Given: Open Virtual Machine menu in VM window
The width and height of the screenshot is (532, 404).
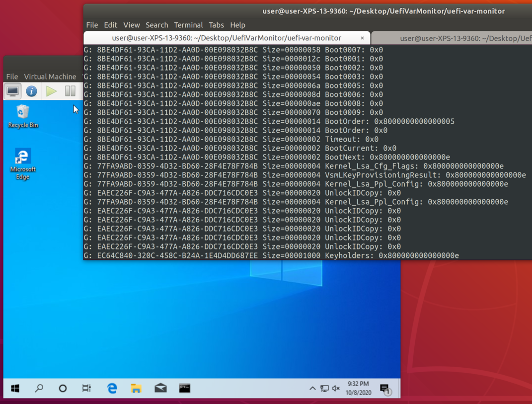Looking at the screenshot, I should click(x=50, y=77).
